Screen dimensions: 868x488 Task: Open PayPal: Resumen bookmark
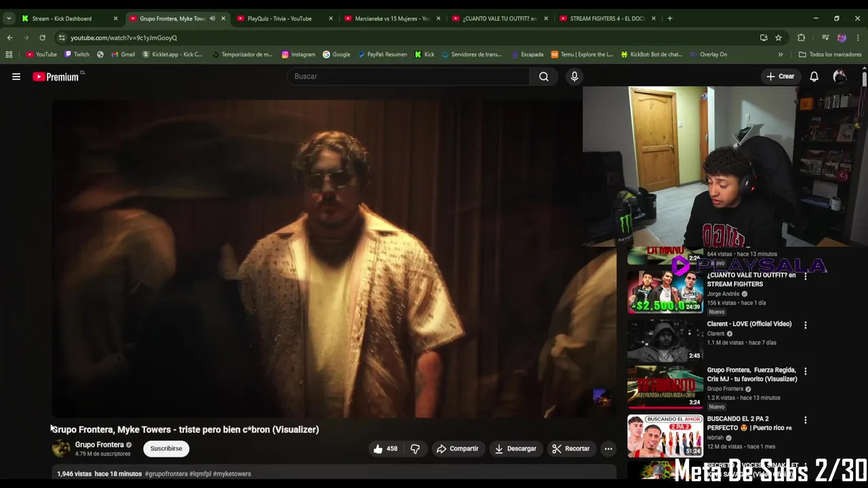pyautogui.click(x=382, y=54)
